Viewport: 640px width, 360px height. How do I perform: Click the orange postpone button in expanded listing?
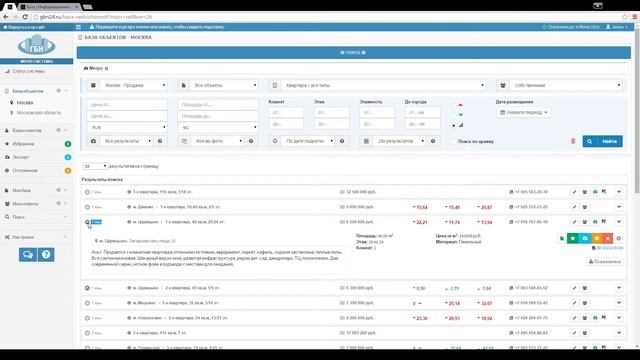pyautogui.click(x=597, y=238)
